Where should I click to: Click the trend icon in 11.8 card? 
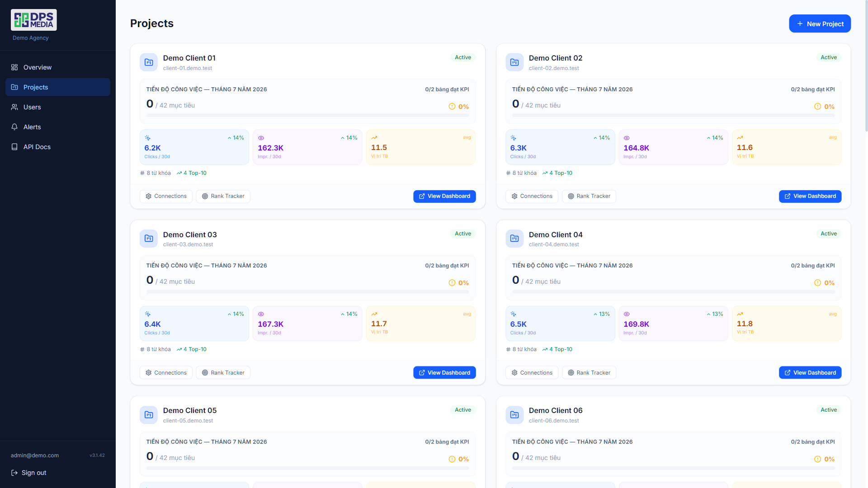(740, 314)
